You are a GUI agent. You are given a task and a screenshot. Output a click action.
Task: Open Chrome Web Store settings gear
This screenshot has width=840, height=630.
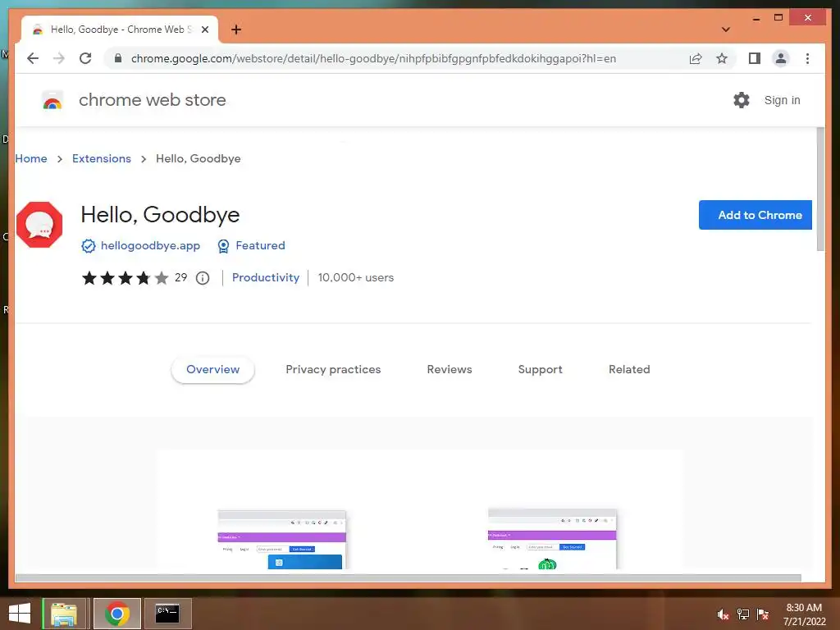point(742,100)
